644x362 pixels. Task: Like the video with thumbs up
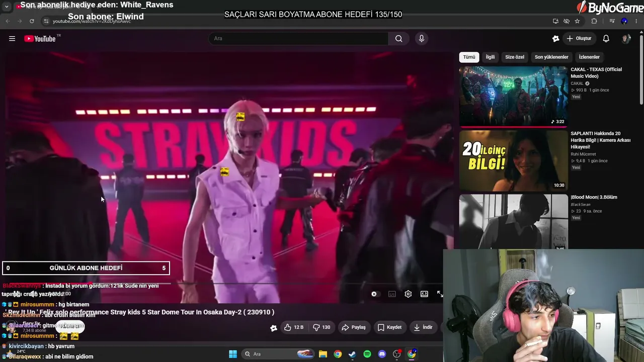tap(293, 327)
